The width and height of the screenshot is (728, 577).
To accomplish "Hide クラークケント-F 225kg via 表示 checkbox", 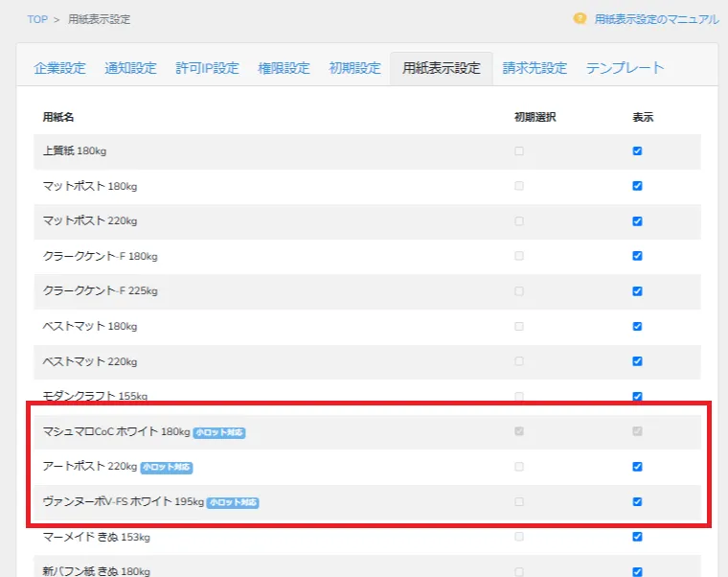I will tap(637, 291).
